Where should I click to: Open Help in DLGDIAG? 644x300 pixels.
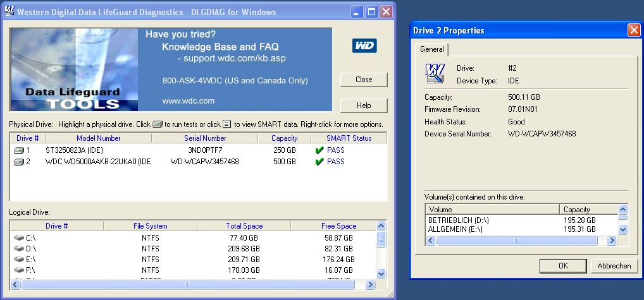point(364,105)
